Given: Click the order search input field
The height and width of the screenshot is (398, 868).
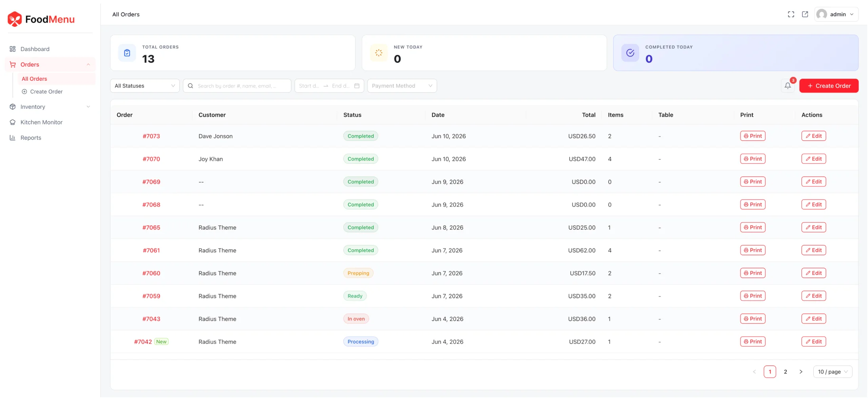Looking at the screenshot, I should (x=237, y=86).
